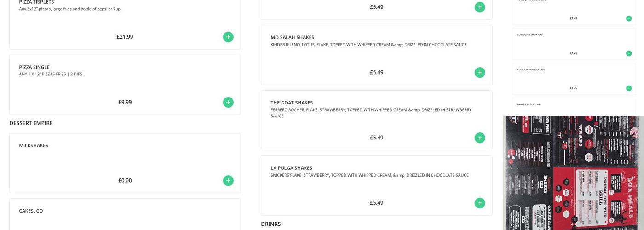Screen dimensions: 644x230
Task: Add The Goat Shakes to basket
Action: click(480, 138)
